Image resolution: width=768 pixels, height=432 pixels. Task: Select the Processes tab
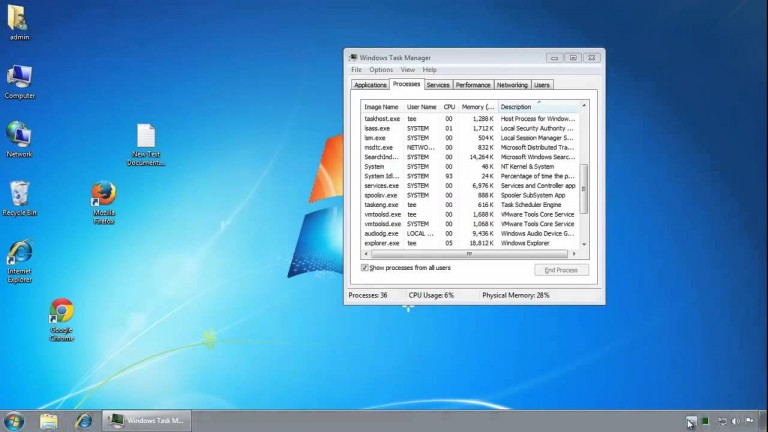tap(406, 84)
